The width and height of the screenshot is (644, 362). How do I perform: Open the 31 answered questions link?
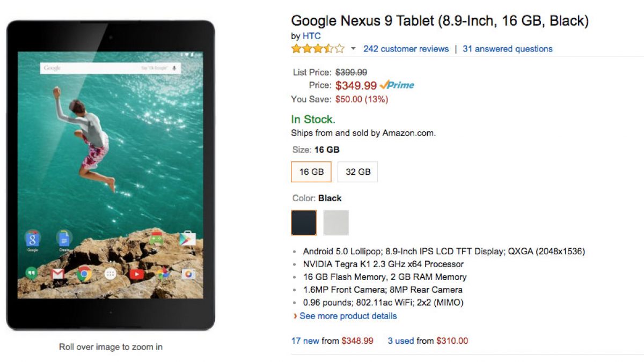click(x=507, y=49)
